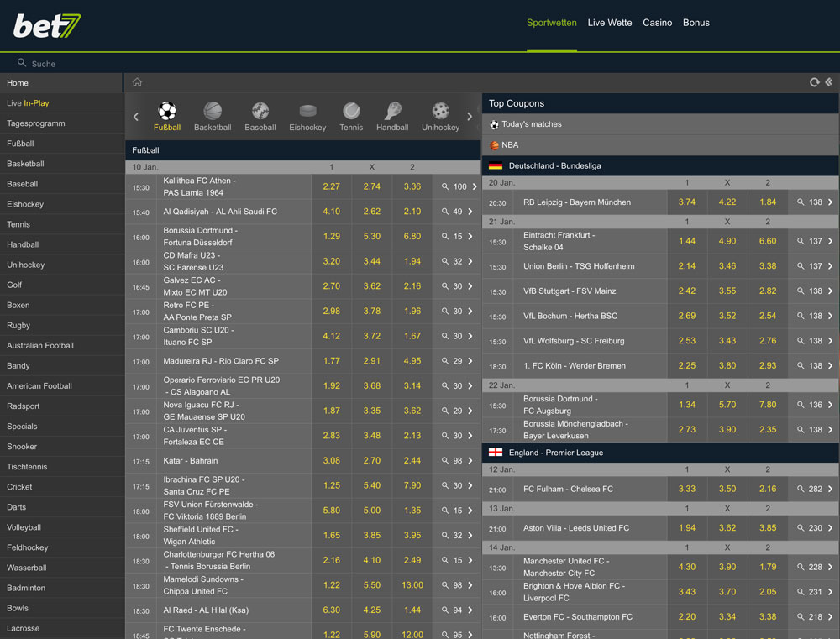Expand VfL Bochum - Hertha BSC markets arrow
The width and height of the screenshot is (840, 639).
[831, 316]
